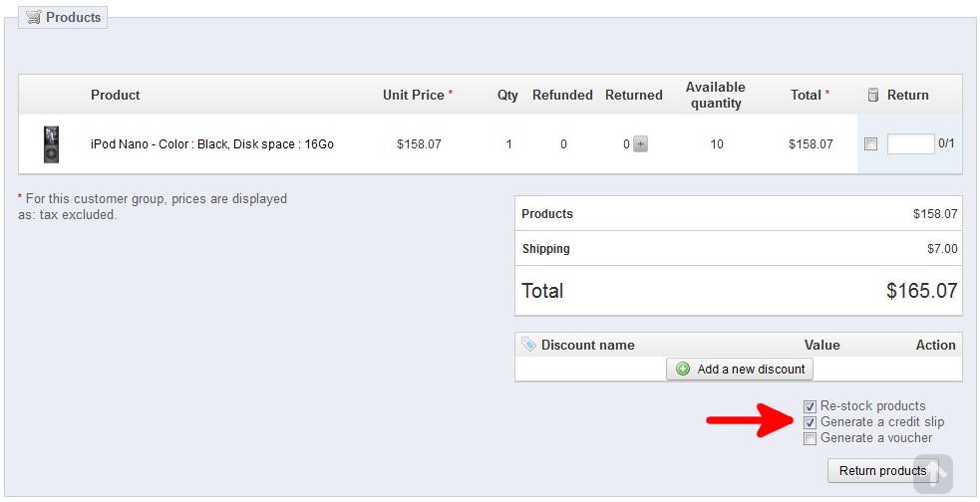Click the plus button beside Returned count
Viewport: 980px width, 502px height.
click(x=640, y=144)
